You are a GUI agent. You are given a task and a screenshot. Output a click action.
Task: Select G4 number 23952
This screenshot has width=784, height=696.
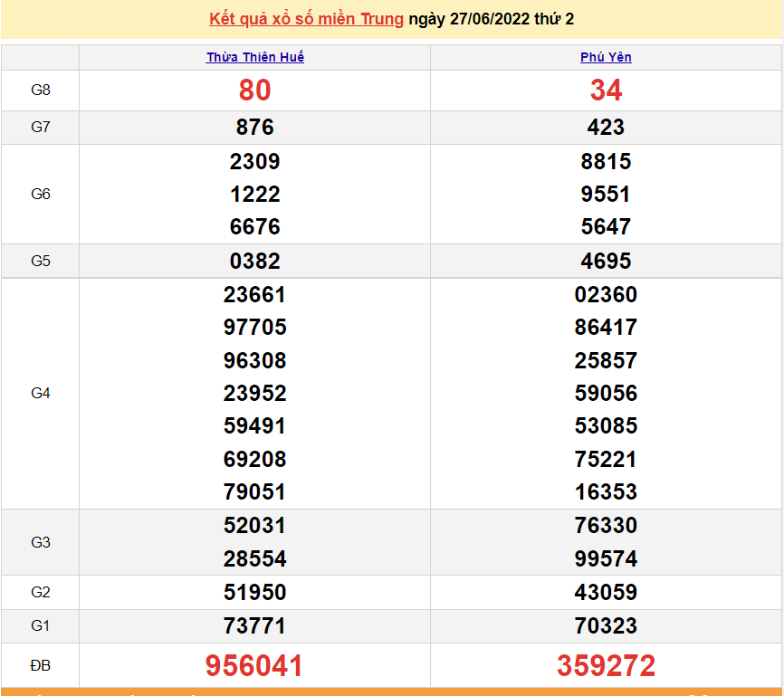(255, 393)
